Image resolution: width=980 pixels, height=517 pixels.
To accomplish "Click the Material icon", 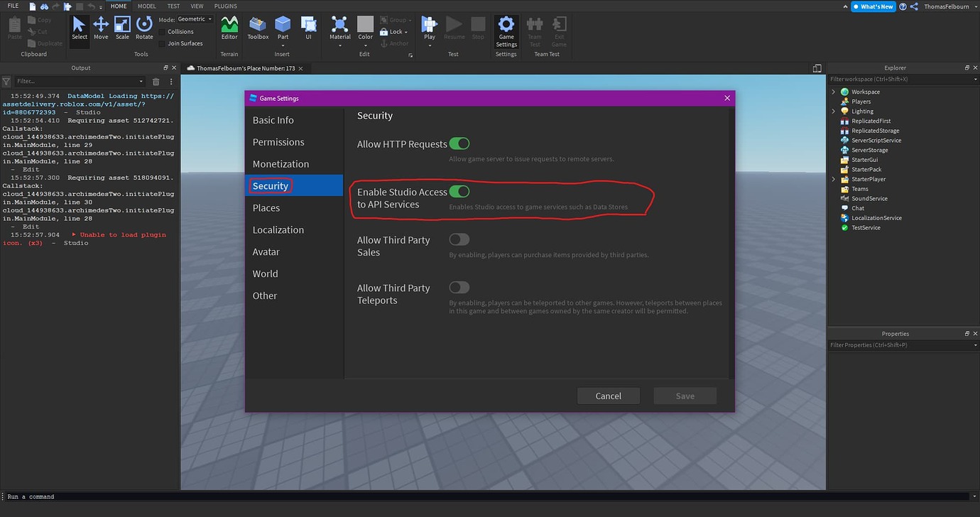I will point(340,25).
